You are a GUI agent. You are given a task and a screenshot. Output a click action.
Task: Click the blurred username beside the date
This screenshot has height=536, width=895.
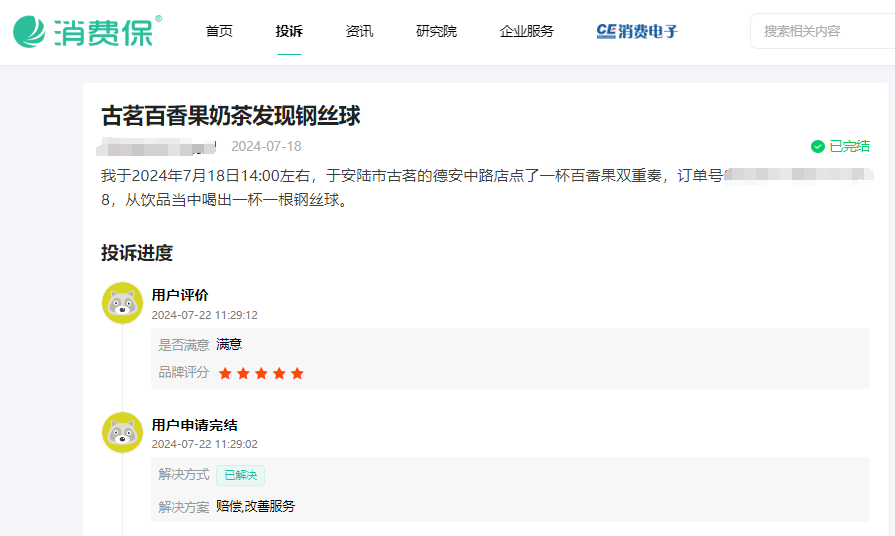click(x=156, y=147)
